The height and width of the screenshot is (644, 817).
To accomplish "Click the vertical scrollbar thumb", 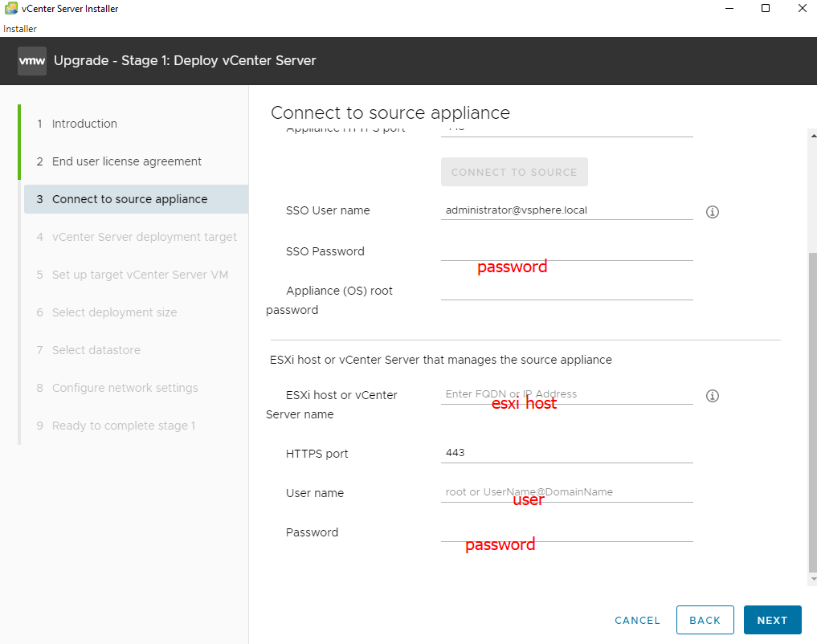I will point(813,412).
